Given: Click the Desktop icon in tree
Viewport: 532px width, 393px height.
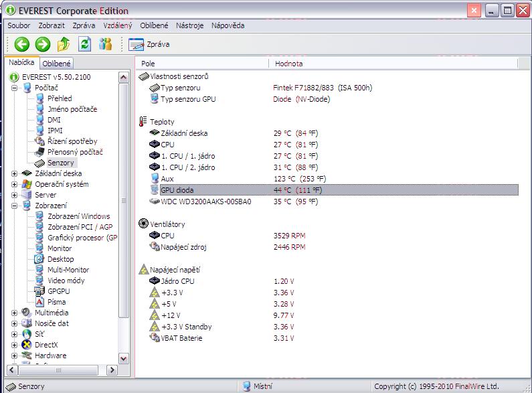Looking at the screenshot, I should pos(39,259).
